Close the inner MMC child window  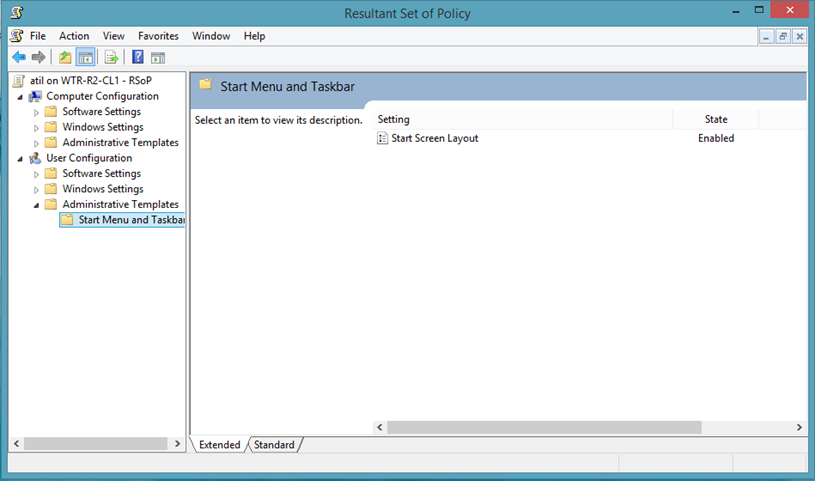pos(799,36)
